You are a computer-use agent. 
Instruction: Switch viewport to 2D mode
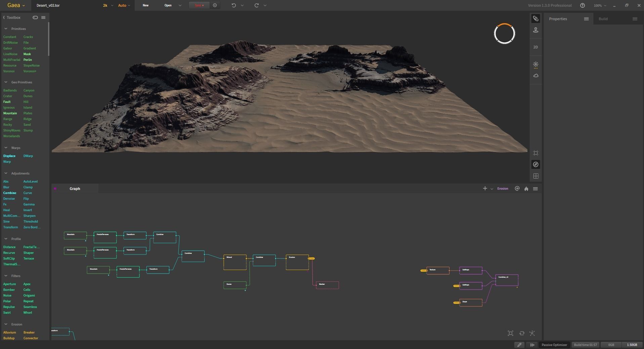click(535, 47)
